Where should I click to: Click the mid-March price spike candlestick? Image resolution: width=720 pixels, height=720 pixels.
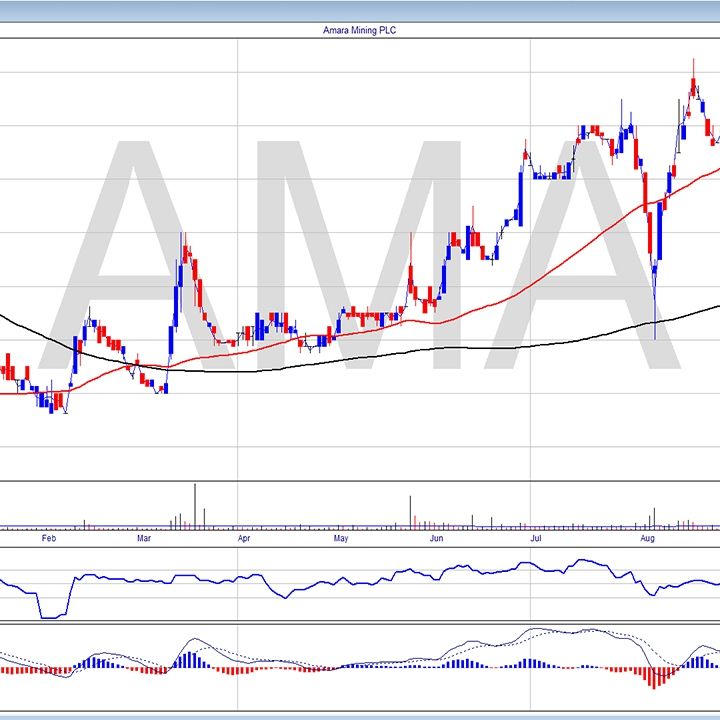182,250
